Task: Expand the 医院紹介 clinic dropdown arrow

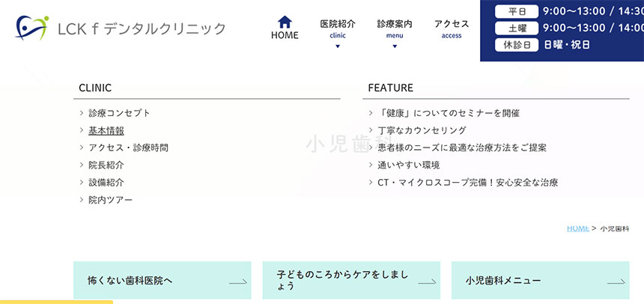Action: pos(338,46)
